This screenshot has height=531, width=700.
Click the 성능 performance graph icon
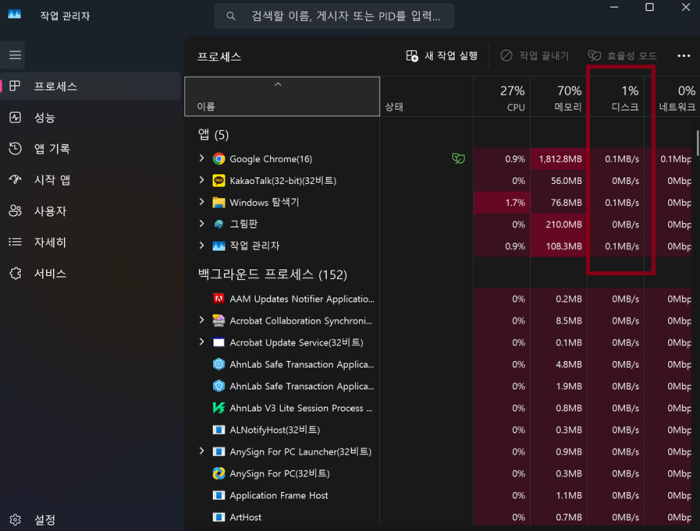[15, 117]
